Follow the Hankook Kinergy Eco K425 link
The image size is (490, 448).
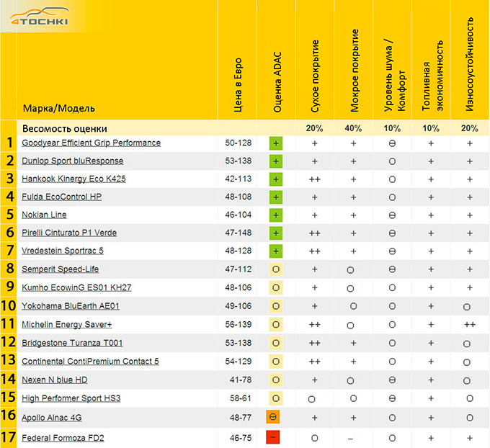click(73, 179)
